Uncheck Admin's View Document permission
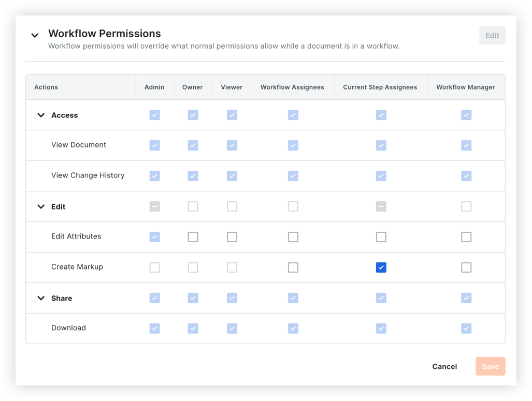Viewport: 532px width, 401px height. [154, 145]
